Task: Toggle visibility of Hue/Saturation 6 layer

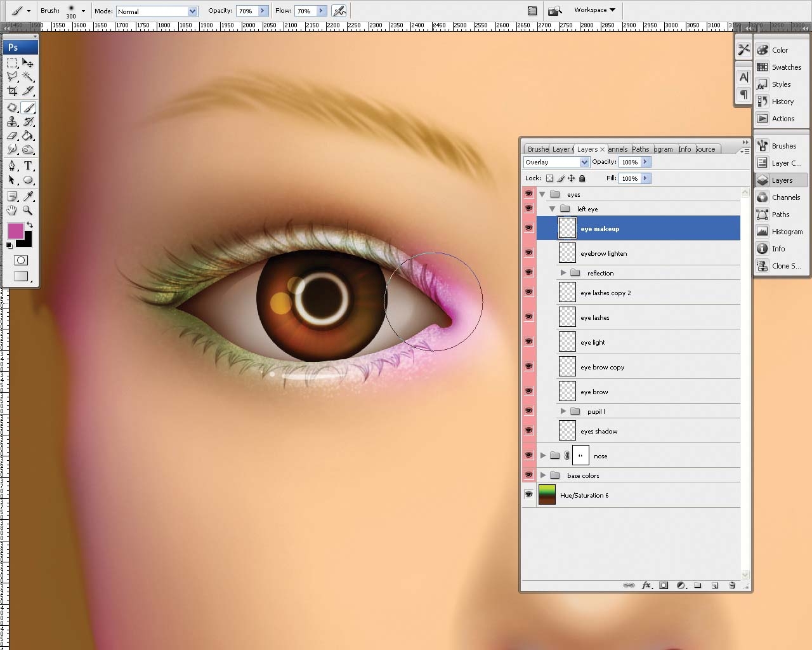Action: (528, 494)
